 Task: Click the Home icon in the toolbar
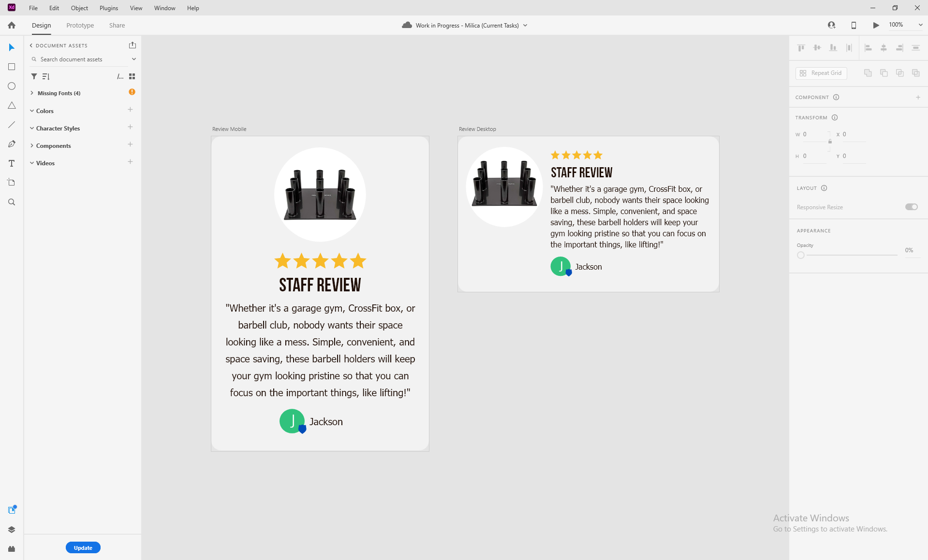[x=11, y=25]
